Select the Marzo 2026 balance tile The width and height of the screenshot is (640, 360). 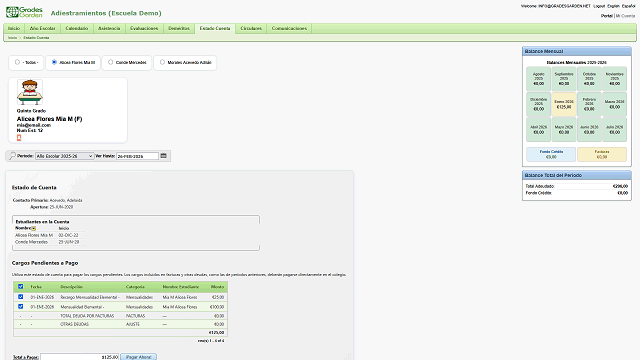pyautogui.click(x=614, y=104)
